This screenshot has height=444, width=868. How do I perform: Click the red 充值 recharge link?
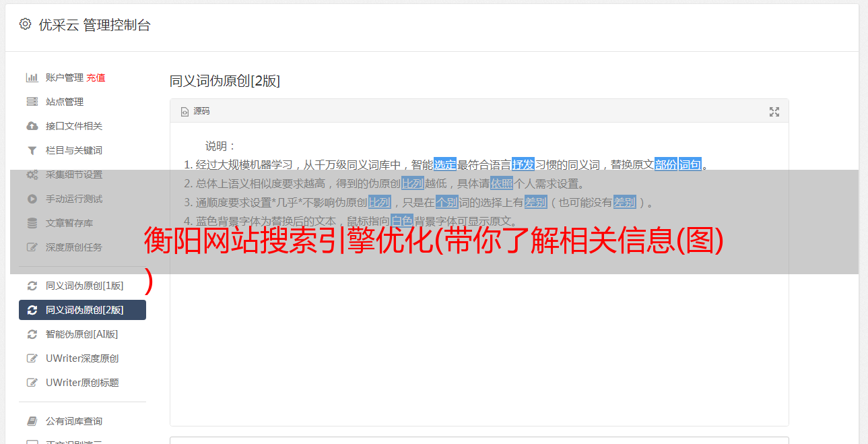96,77
